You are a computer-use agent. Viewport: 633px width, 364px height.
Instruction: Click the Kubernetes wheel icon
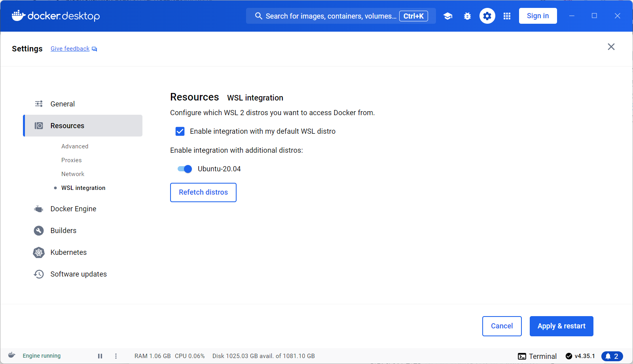pos(39,252)
